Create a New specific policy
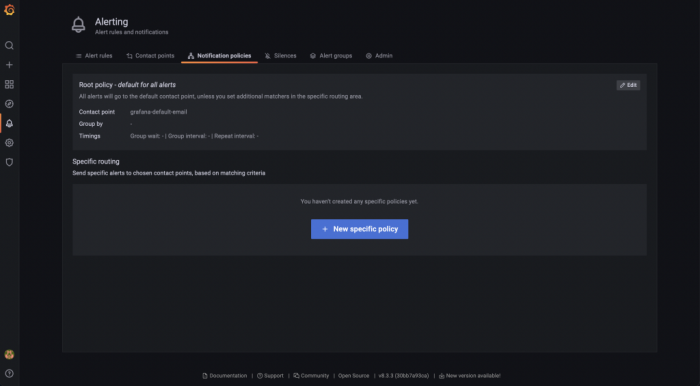 [x=359, y=229]
